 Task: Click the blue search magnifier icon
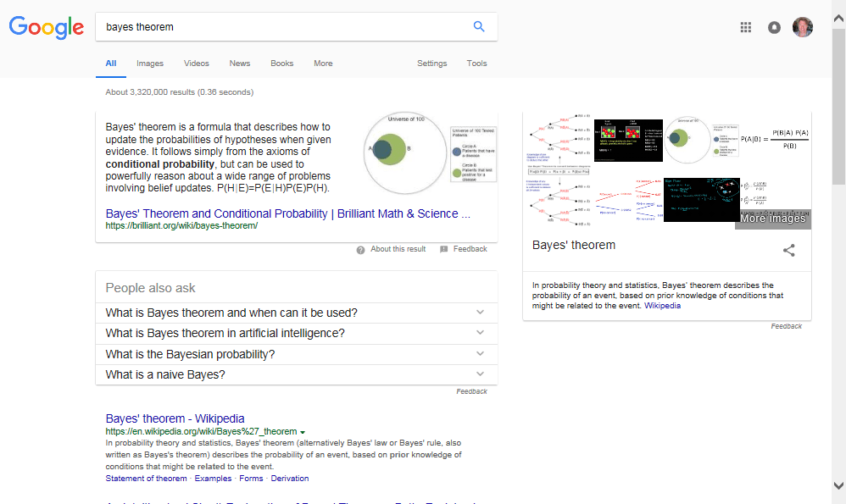tap(479, 26)
